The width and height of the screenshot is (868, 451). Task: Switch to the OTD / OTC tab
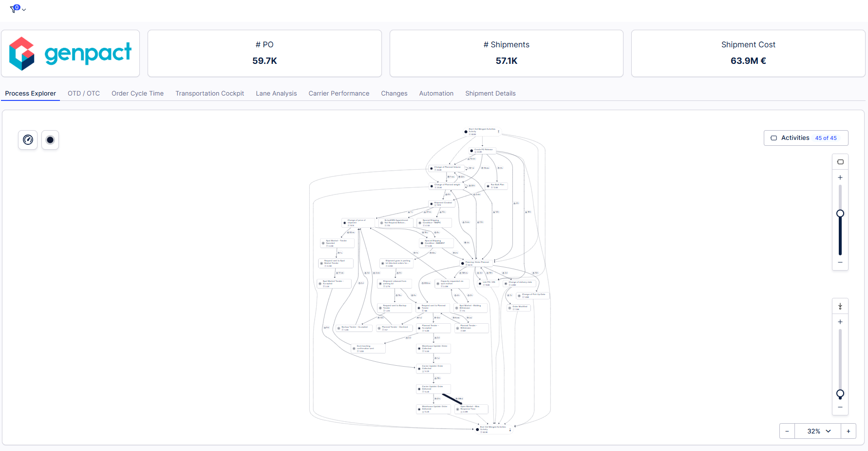84,94
